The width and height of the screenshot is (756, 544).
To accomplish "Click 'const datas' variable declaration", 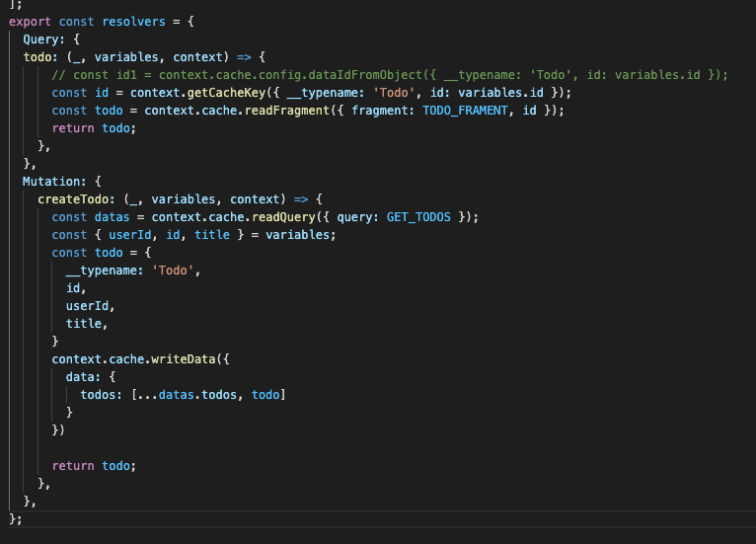I will point(91,217).
